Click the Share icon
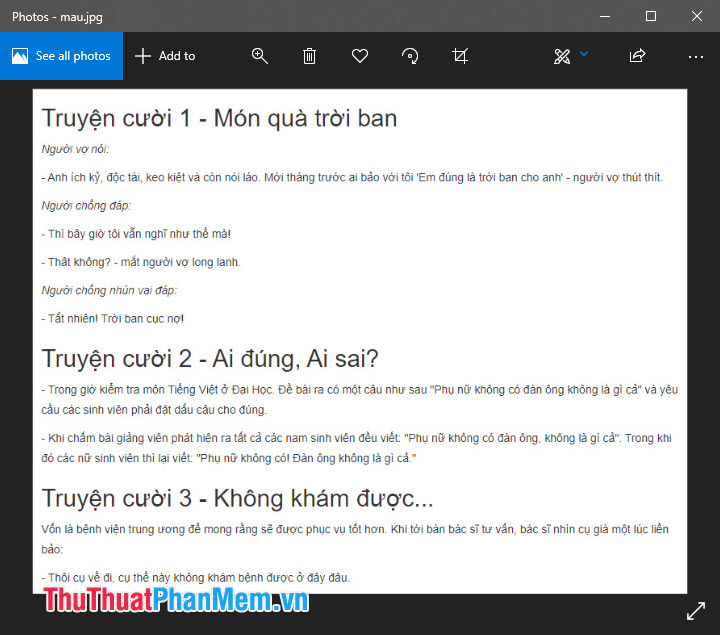Screen dimensions: 720x635 [x=637, y=56]
